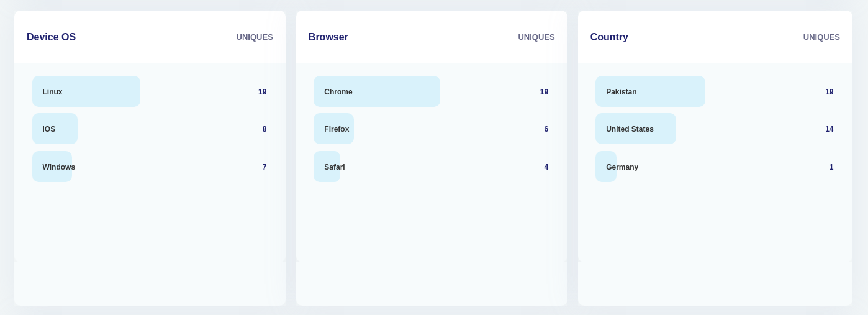Click the United States country bar
868x315 pixels.
point(636,129)
